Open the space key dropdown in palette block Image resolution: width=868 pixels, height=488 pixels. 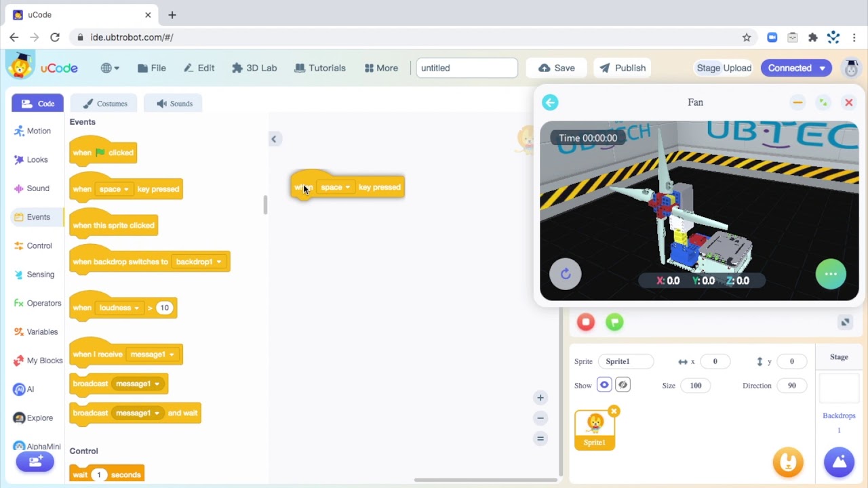click(x=114, y=189)
